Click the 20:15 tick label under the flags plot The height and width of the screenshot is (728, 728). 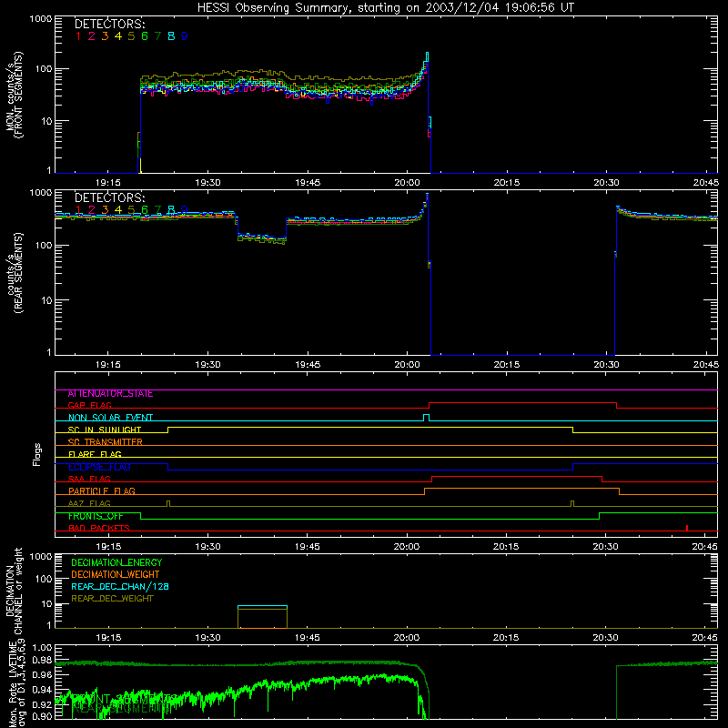pos(506,547)
